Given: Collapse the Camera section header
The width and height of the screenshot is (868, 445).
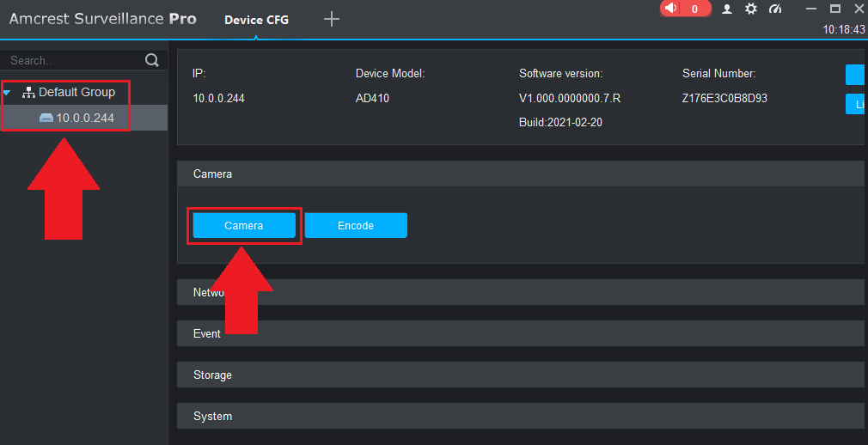Looking at the screenshot, I should click(x=519, y=174).
